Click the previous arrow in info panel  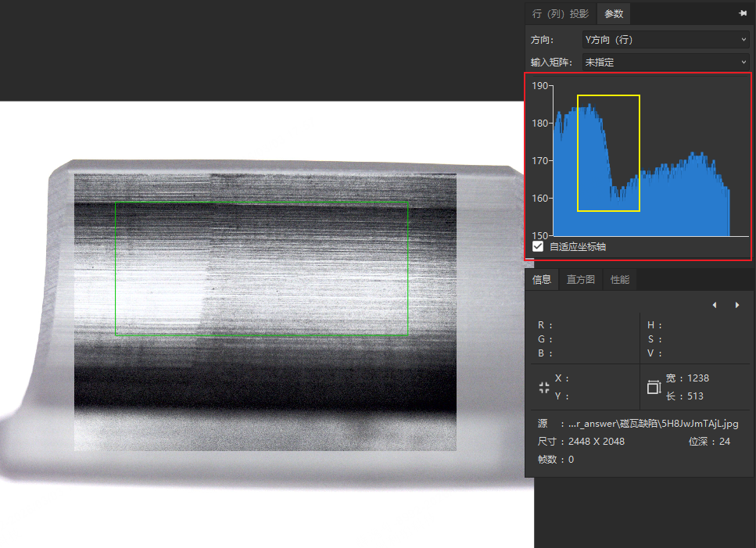(715, 305)
